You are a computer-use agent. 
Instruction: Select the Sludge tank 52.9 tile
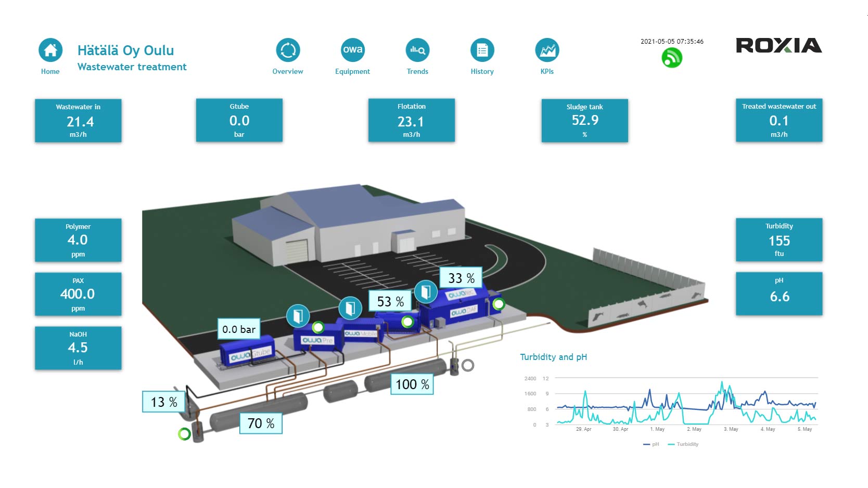pyautogui.click(x=585, y=120)
